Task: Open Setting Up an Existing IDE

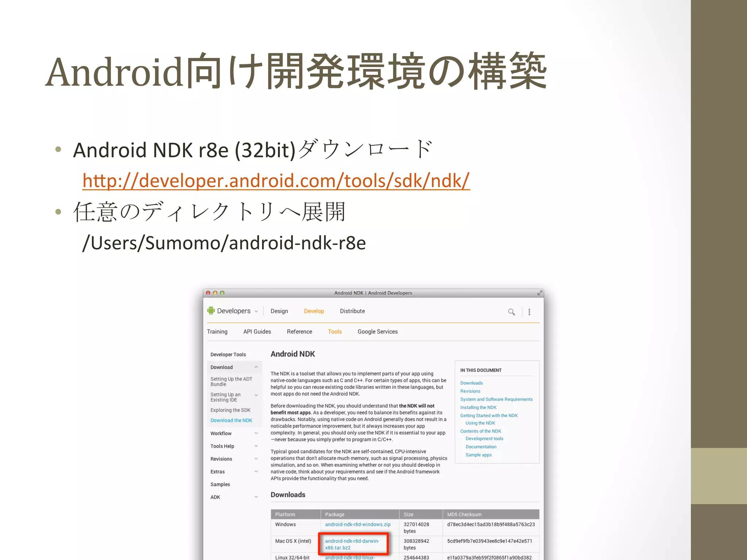Action: (225, 397)
